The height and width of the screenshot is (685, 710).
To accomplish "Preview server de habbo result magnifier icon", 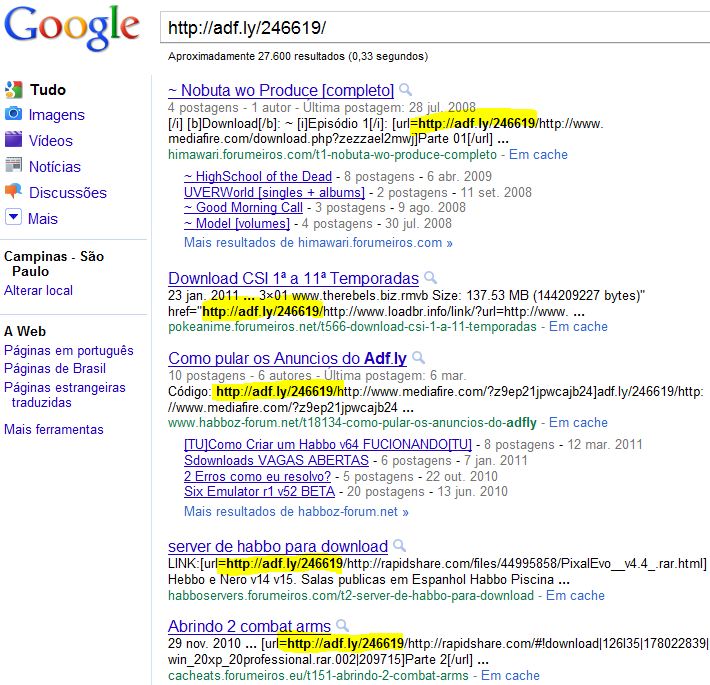I will (x=399, y=546).
